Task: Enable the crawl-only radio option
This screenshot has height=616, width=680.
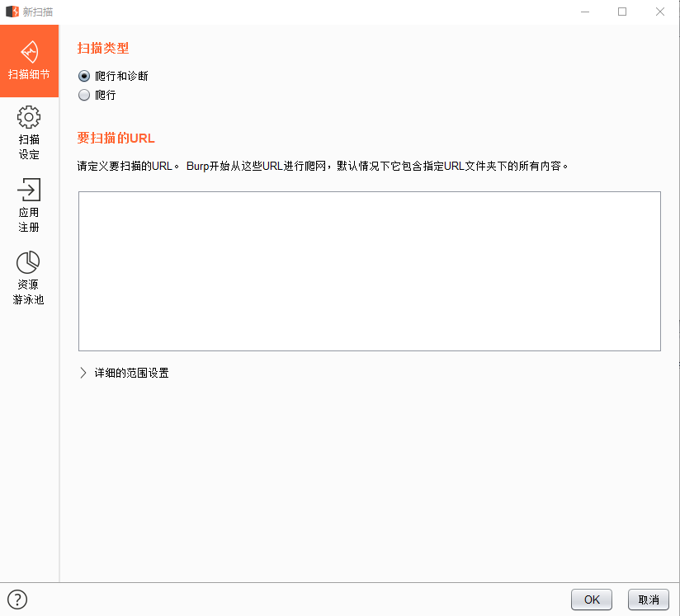Action: 83,95
